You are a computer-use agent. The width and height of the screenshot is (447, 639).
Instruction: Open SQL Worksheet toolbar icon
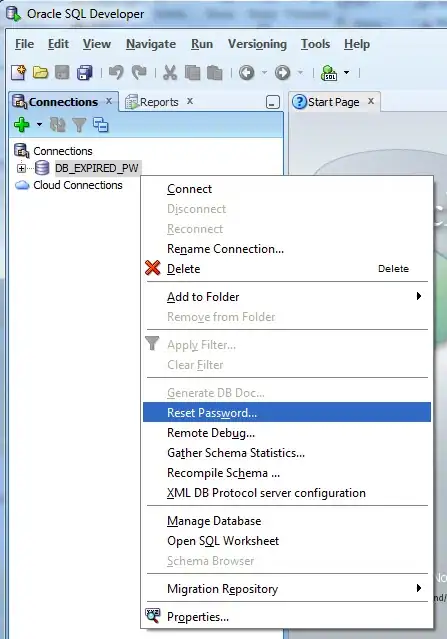coord(329,73)
